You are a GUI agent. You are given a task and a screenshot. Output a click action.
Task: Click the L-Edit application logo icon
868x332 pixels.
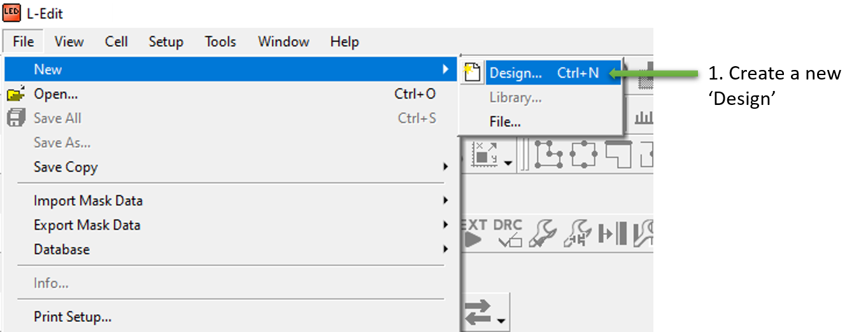[x=11, y=12]
